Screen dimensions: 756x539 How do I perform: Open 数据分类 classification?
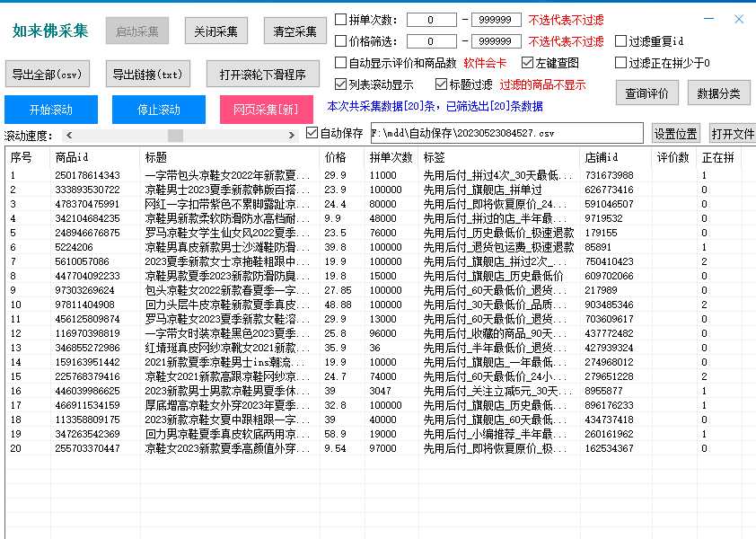pyautogui.click(x=717, y=93)
